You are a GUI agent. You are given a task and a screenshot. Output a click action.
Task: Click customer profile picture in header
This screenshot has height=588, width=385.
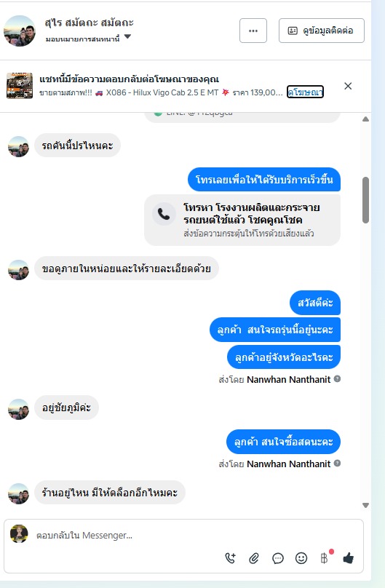(20, 31)
